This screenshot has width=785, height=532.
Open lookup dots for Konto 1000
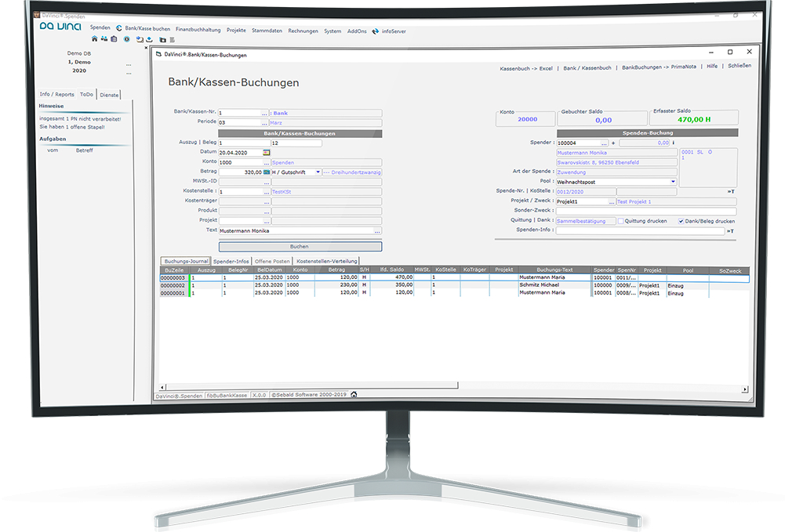(x=267, y=162)
